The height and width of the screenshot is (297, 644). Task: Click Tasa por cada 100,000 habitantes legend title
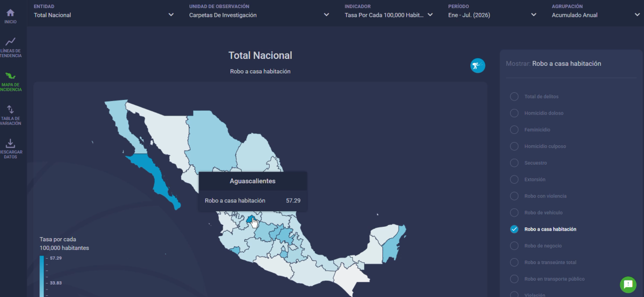[x=64, y=244]
